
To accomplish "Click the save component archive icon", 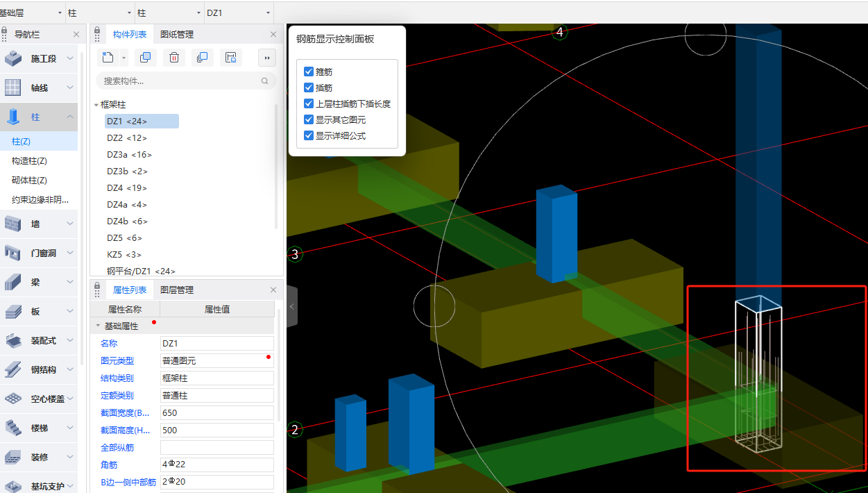I will [231, 58].
